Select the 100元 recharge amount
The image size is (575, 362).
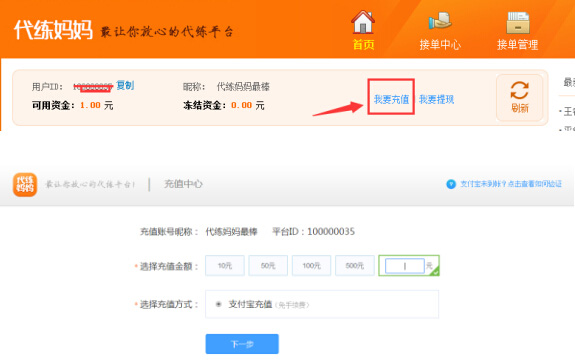[311, 266]
